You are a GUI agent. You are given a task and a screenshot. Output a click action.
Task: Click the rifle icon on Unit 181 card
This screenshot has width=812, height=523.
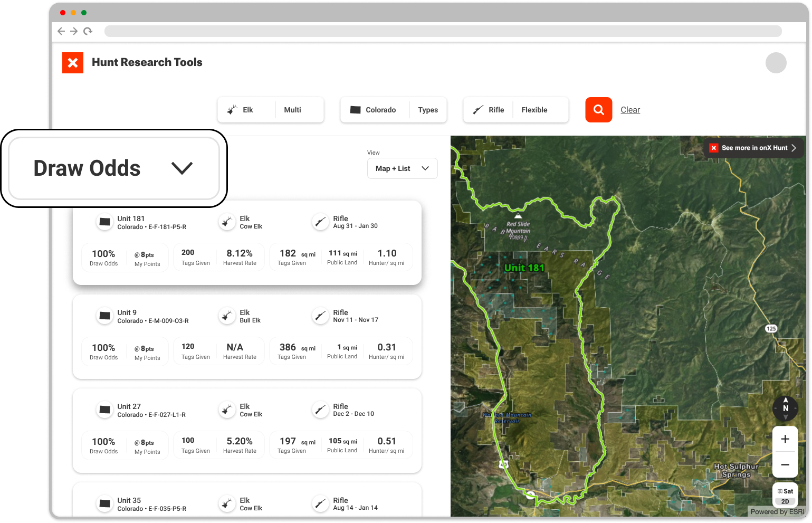click(x=320, y=222)
